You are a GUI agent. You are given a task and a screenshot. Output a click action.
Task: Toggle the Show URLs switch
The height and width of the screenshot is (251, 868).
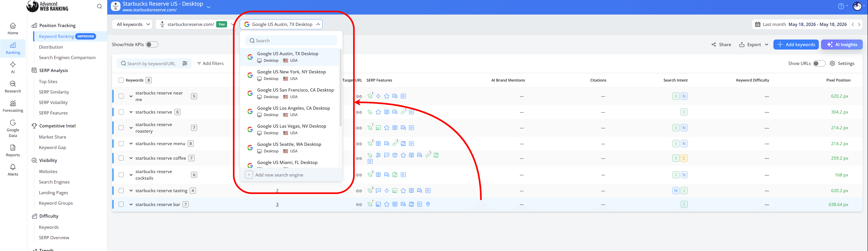819,63
